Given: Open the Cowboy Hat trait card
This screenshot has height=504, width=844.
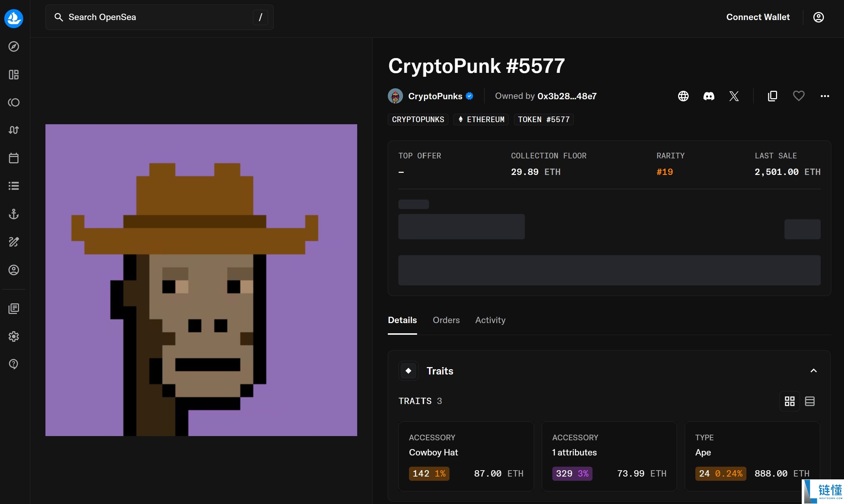Looking at the screenshot, I should [x=466, y=456].
